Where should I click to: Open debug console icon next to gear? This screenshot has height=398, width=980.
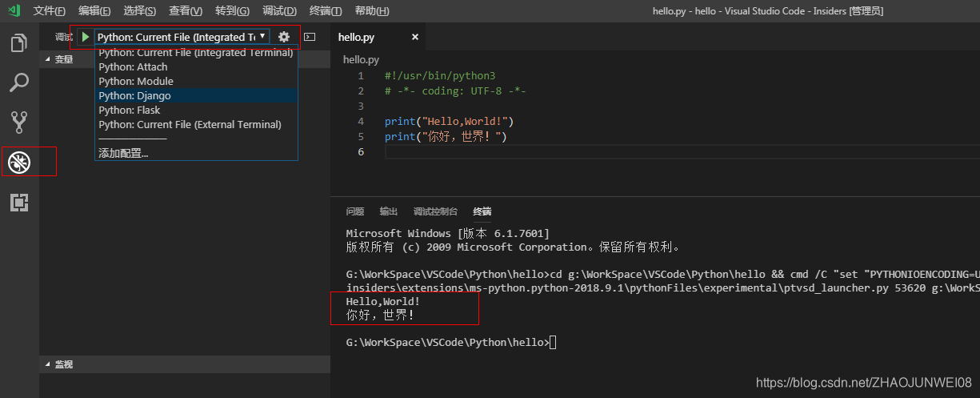pyautogui.click(x=310, y=37)
